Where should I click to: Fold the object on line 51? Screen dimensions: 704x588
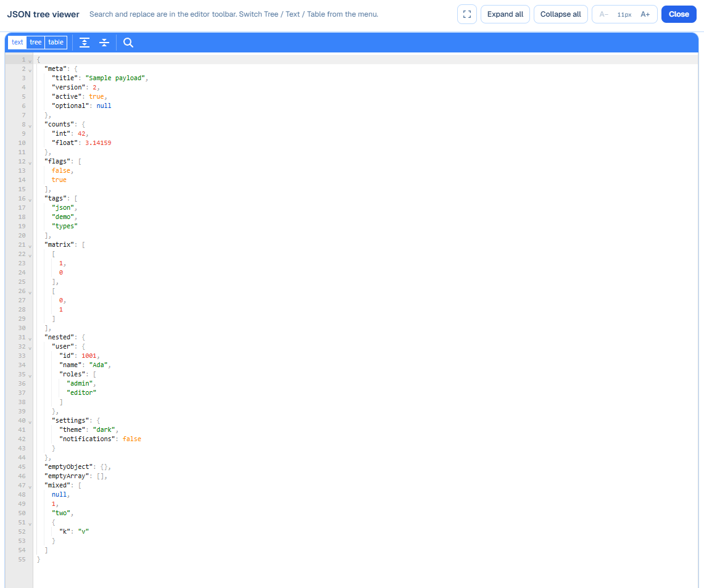tap(30, 523)
